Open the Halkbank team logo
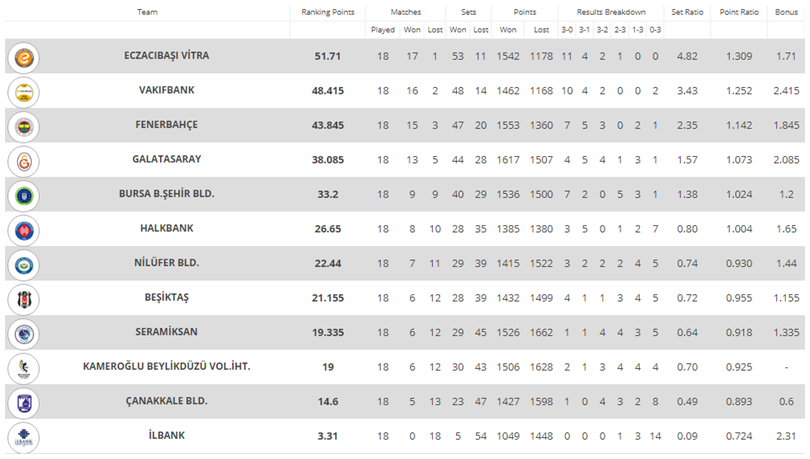The image size is (810, 459). tap(24, 230)
